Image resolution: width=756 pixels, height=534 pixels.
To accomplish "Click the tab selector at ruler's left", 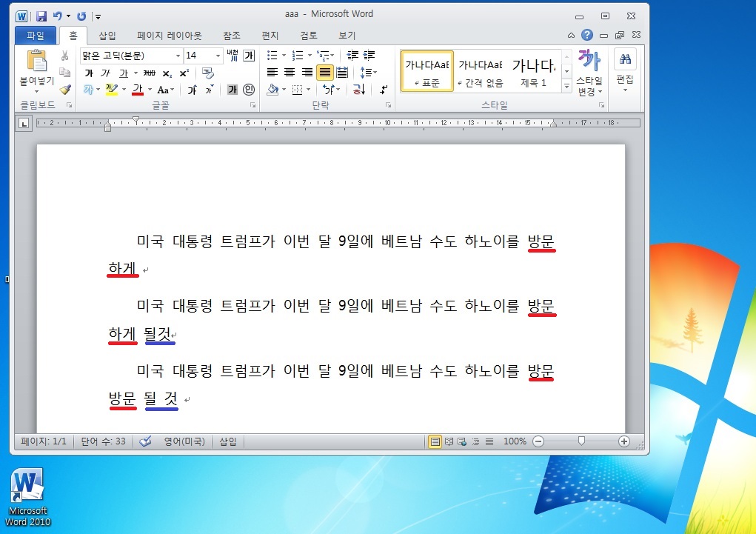I will (x=24, y=124).
